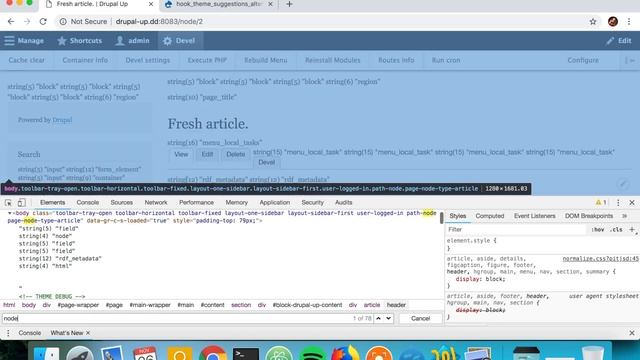This screenshot has width=640, height=360.
Task: Cancel the Elements search
Action: click(x=420, y=318)
